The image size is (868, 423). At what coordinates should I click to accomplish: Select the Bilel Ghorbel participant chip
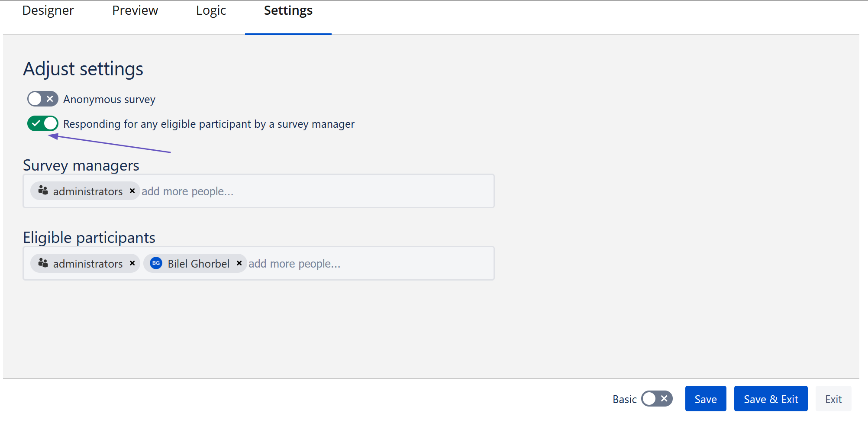(x=198, y=264)
